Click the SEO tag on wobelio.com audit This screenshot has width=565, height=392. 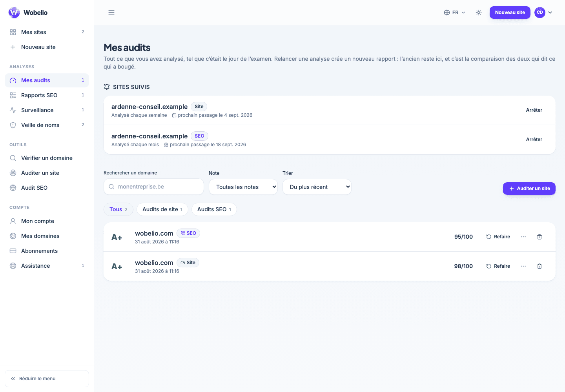[x=188, y=233]
